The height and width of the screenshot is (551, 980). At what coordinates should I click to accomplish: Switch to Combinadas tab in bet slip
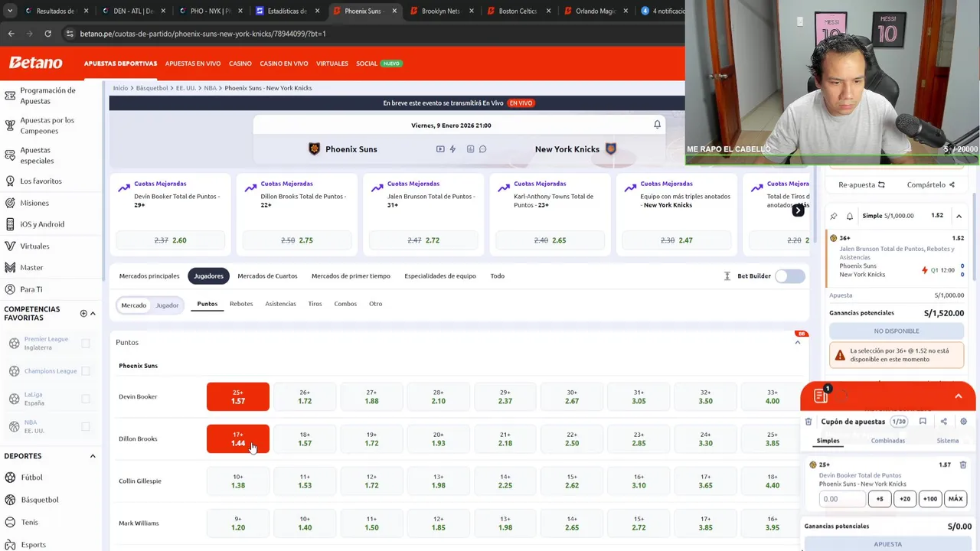(x=888, y=441)
